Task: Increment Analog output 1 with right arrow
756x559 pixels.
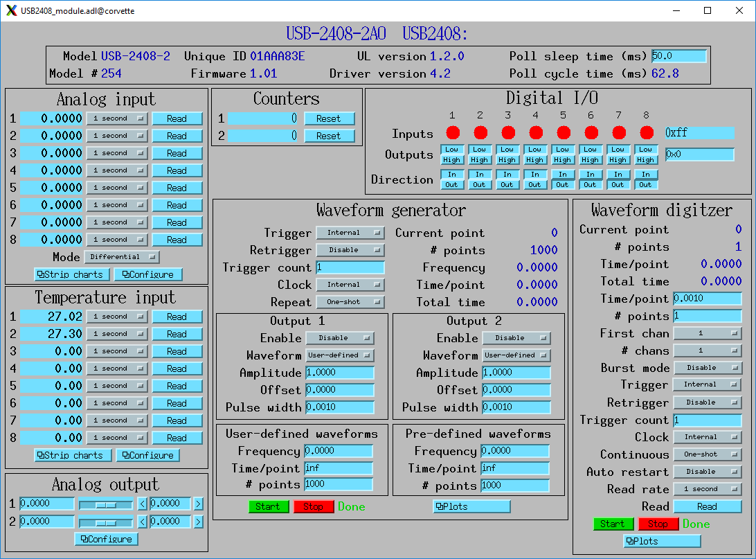Action: point(198,504)
